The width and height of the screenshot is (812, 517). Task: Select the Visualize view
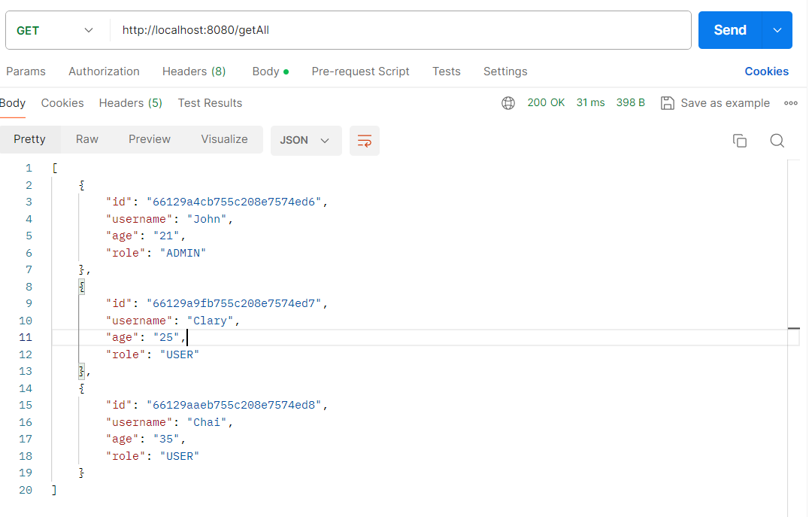[x=224, y=139]
